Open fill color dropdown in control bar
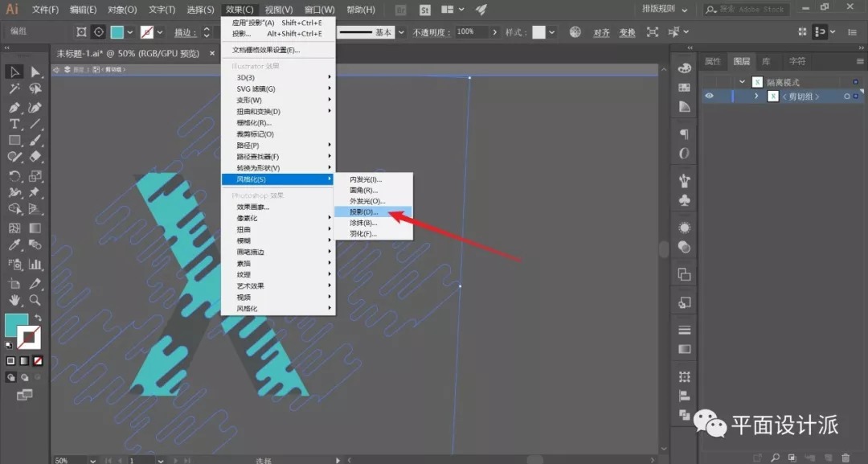 pos(130,33)
